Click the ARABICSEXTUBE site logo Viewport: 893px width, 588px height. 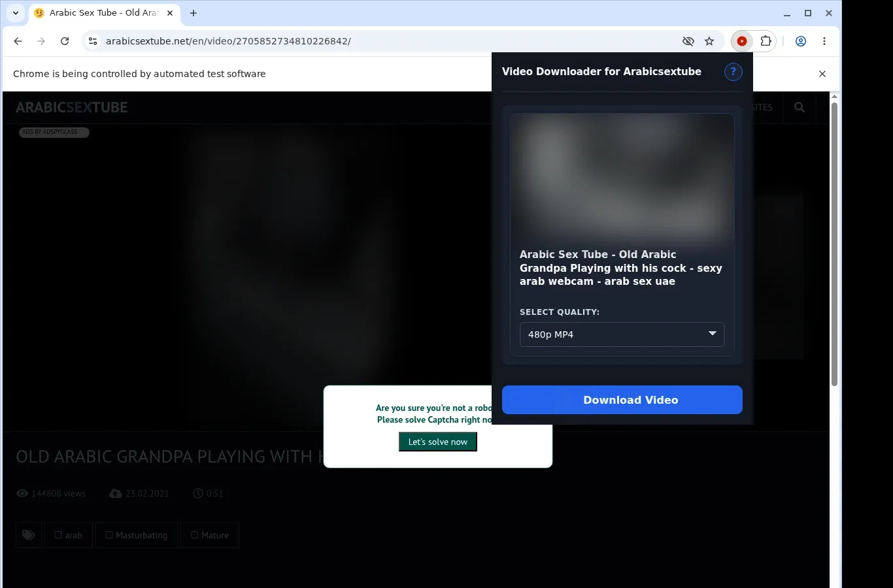tap(72, 108)
